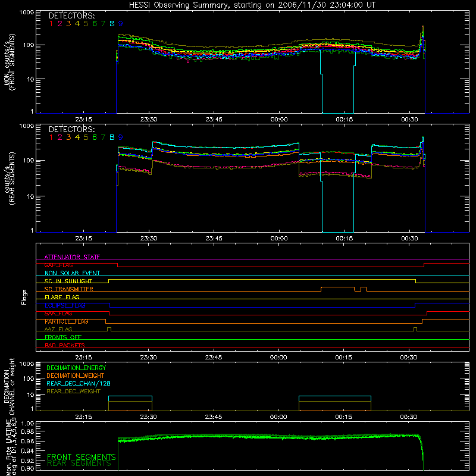Select detector 4 in front segments legend
The width and height of the screenshot is (476, 476).
[77, 24]
